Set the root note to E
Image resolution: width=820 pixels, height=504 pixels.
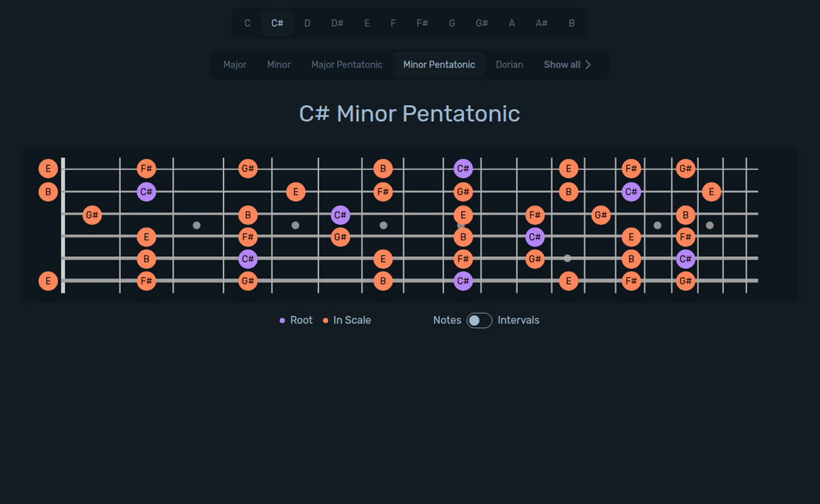367,23
